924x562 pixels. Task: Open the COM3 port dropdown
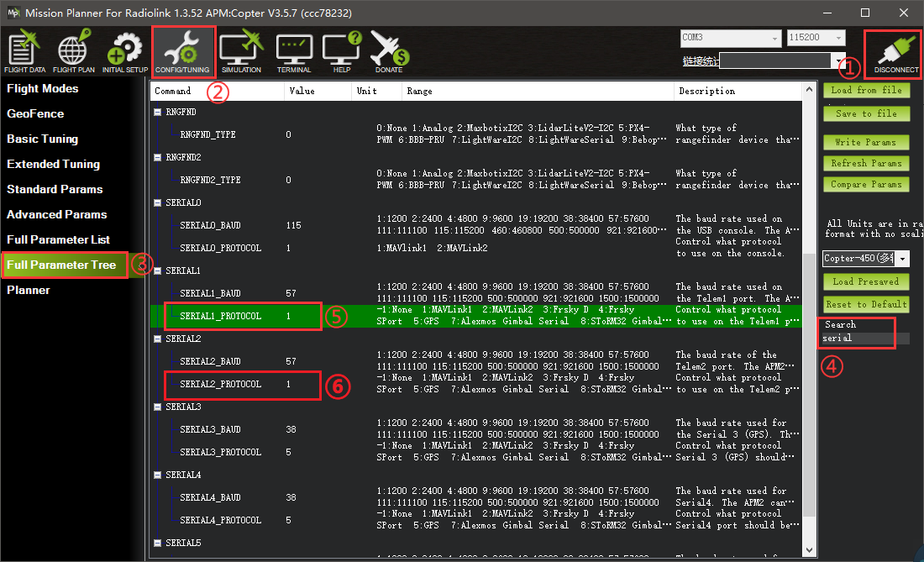coord(774,38)
